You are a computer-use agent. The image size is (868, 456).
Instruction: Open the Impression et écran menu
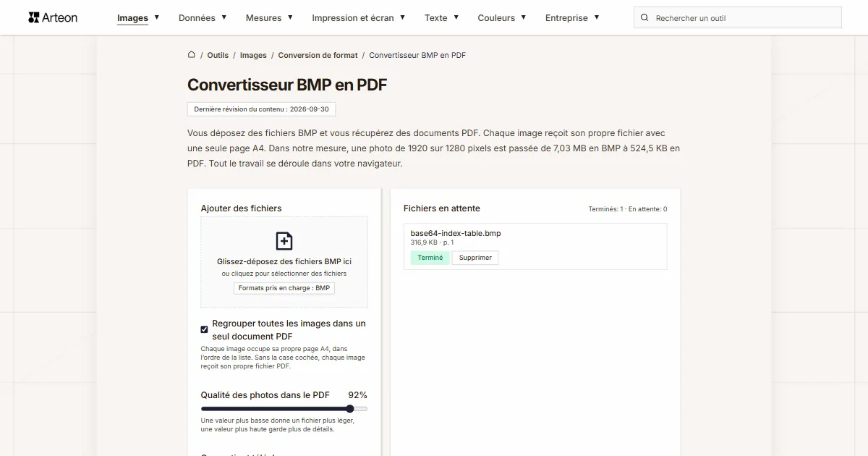click(x=353, y=18)
